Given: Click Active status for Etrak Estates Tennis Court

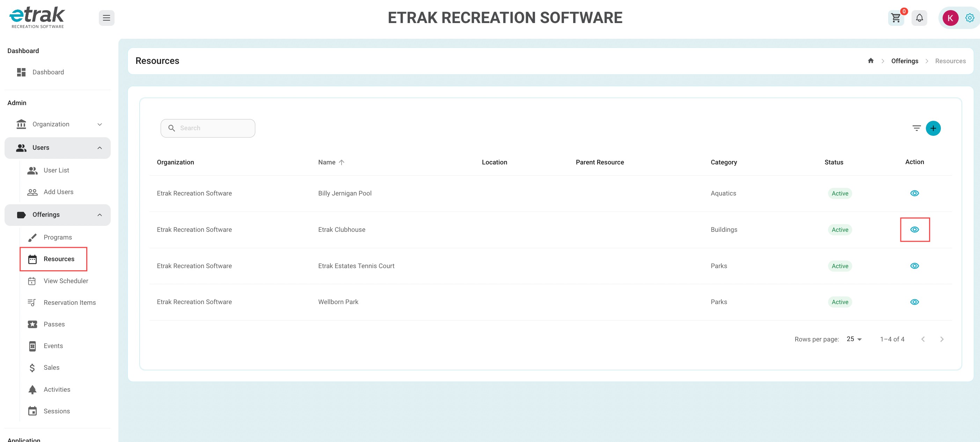Looking at the screenshot, I should tap(840, 266).
